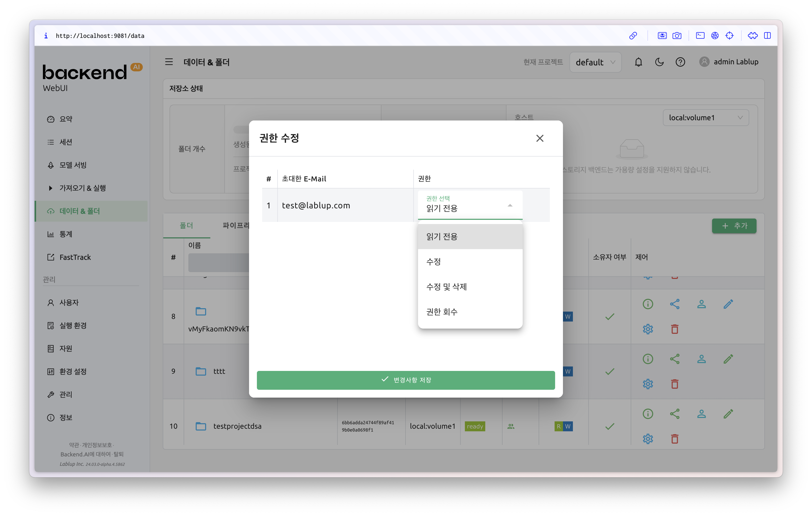Collapse the 권한 선택 dropdown
Viewport: 812px width, 516px height.
(x=510, y=205)
